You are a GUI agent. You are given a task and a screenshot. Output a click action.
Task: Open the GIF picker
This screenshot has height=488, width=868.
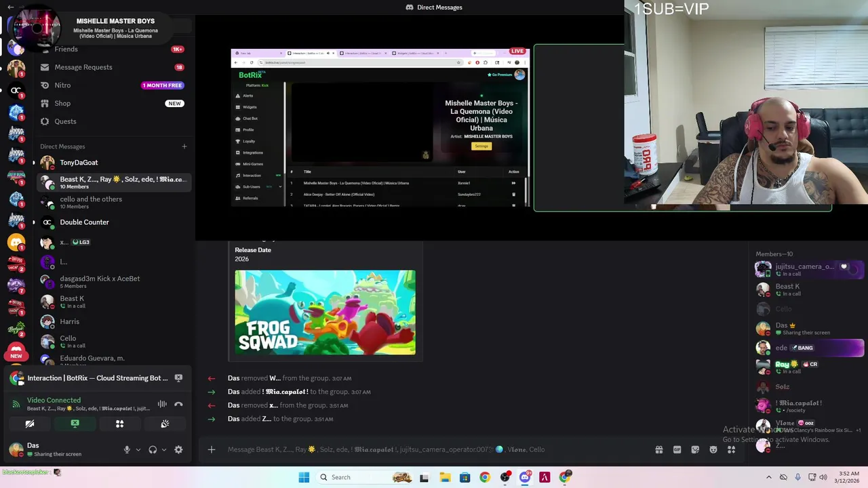point(677,449)
